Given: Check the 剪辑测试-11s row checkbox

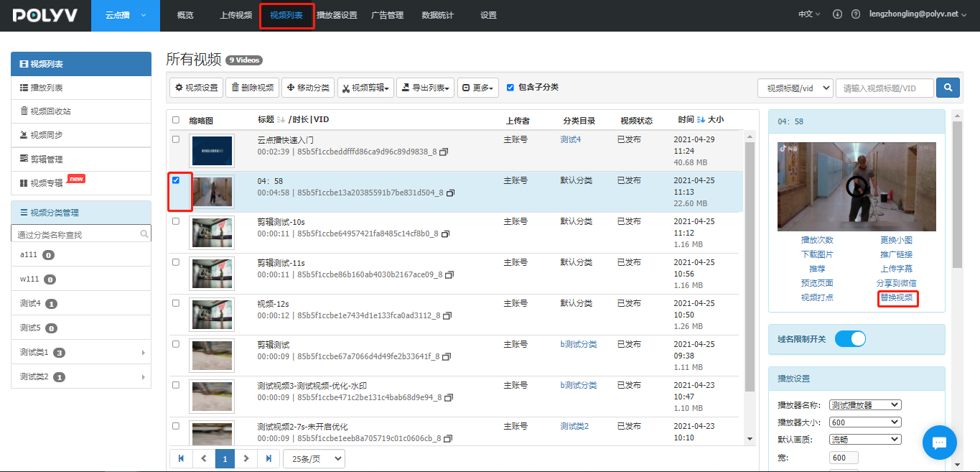Looking at the screenshot, I should (176, 262).
